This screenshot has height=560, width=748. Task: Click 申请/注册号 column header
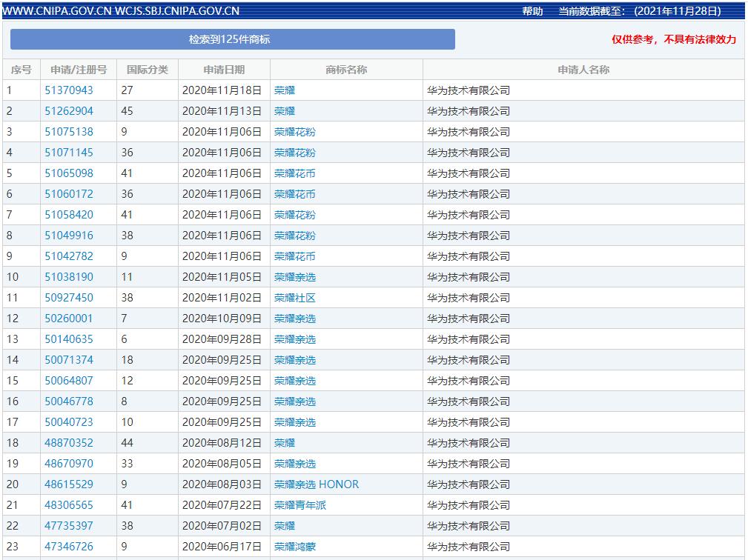click(79, 70)
